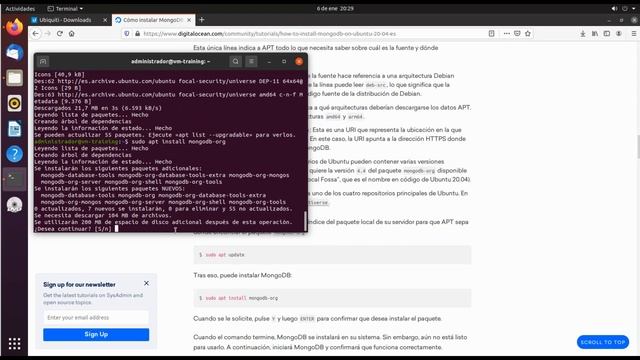Screen dimensions: 640x360
Task: Click the browser page scrollbar
Action: 638,146
